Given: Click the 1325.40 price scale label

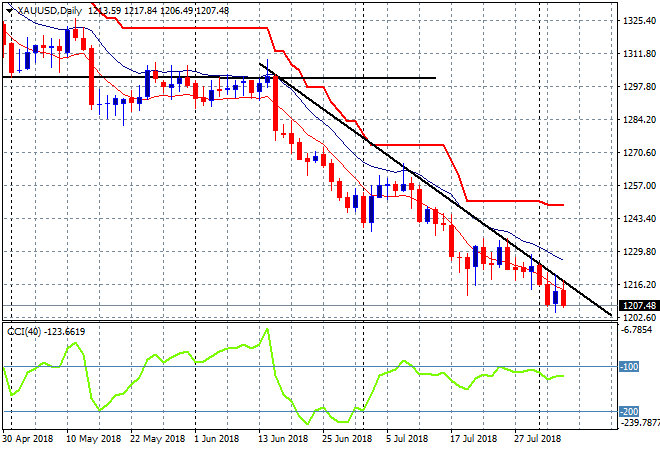Looking at the screenshot, I should coord(639,21).
